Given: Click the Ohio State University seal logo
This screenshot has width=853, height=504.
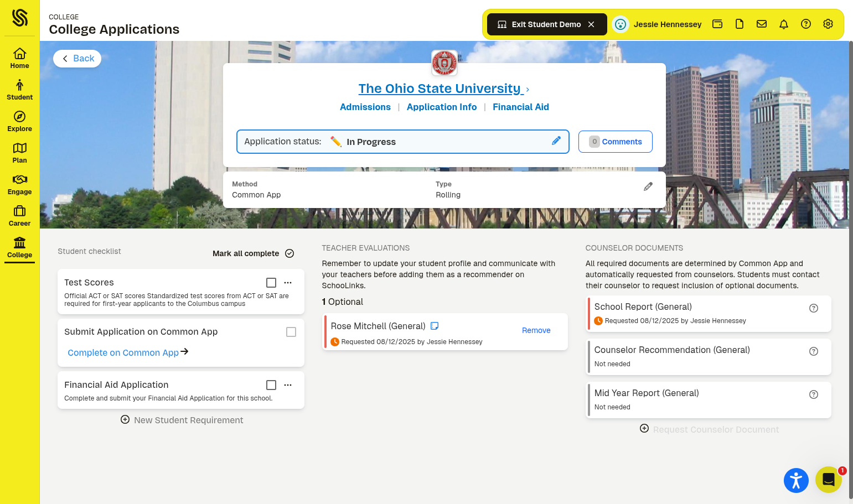Looking at the screenshot, I should tap(444, 63).
